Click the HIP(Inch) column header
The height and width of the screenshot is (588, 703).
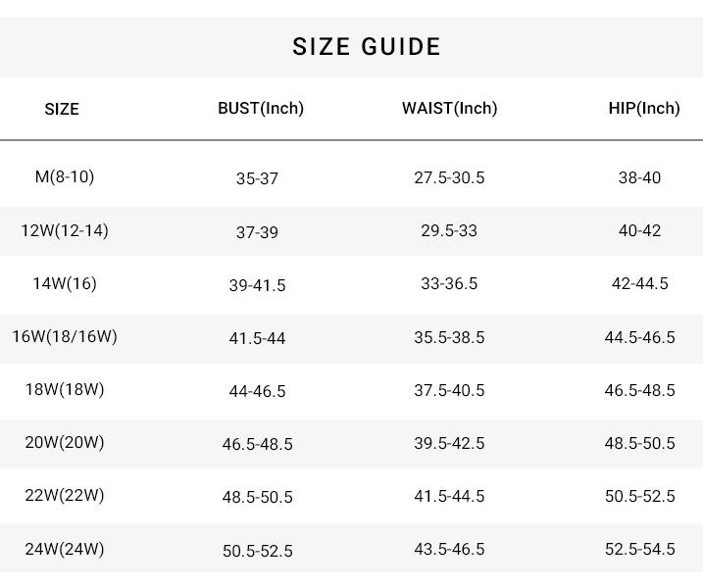643,108
